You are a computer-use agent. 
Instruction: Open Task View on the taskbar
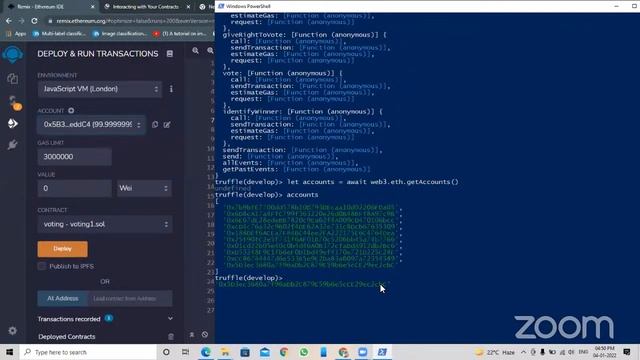pos(185,352)
